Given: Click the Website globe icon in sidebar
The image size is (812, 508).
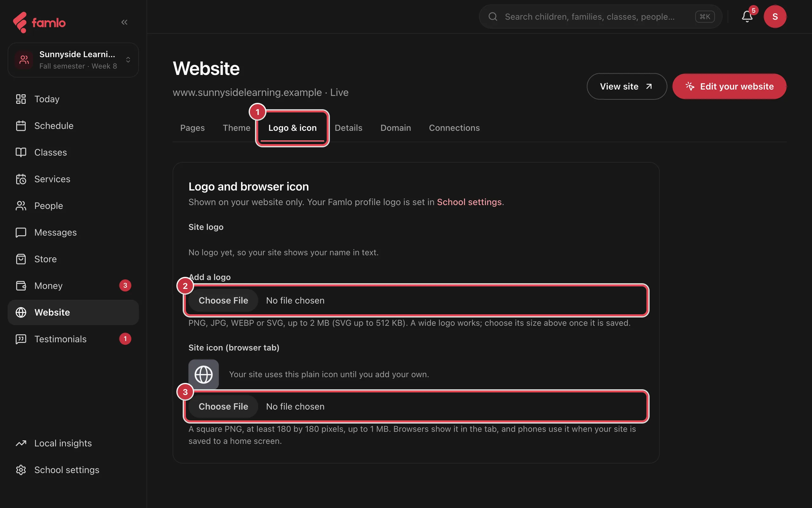Looking at the screenshot, I should point(21,312).
